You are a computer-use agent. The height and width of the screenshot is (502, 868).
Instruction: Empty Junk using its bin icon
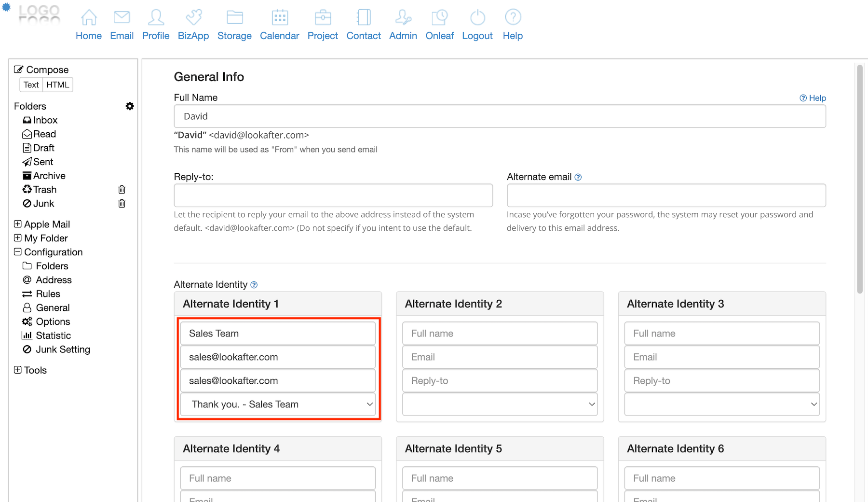[122, 204]
